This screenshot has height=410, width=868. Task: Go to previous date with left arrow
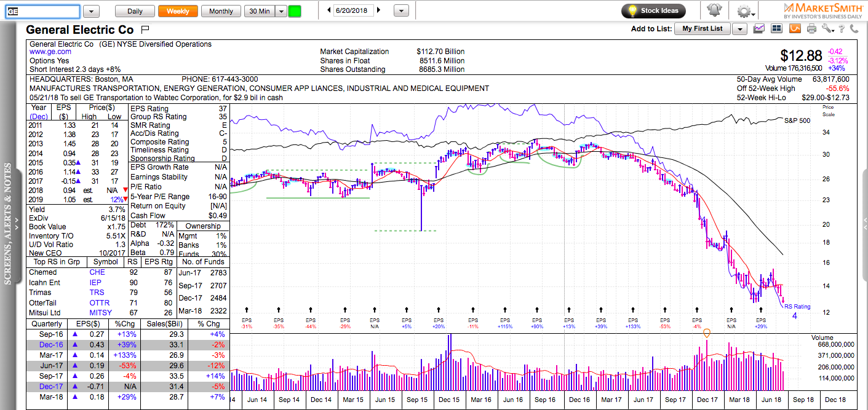329,10
